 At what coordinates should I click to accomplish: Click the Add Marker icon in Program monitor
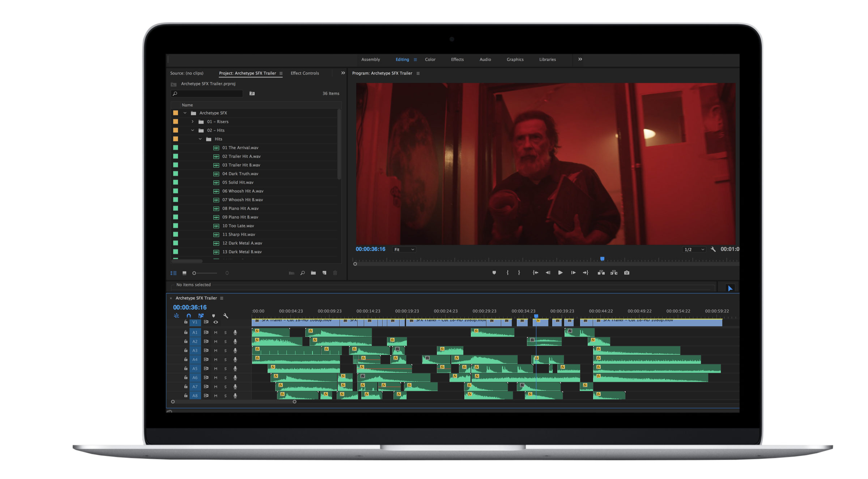point(494,273)
